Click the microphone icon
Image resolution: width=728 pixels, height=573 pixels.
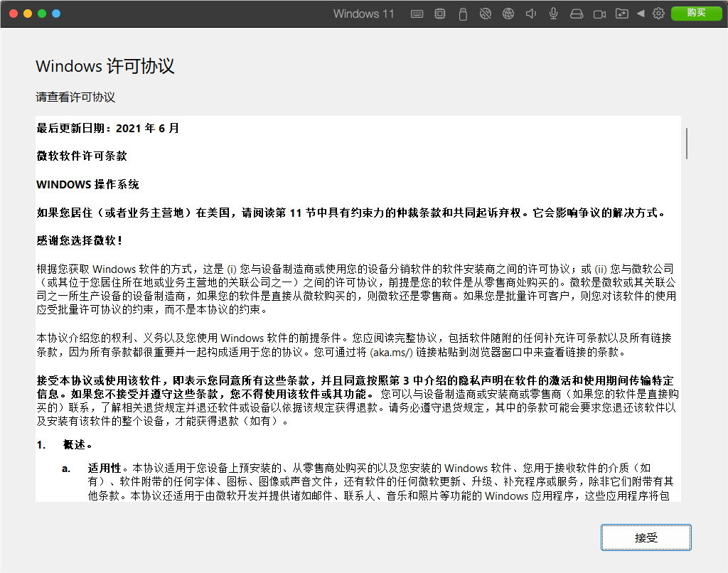[553, 14]
